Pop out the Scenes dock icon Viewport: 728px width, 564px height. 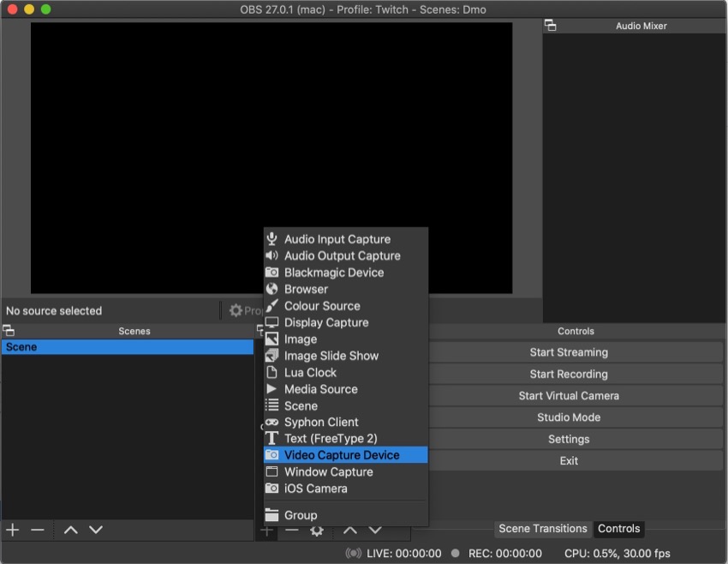click(9, 331)
